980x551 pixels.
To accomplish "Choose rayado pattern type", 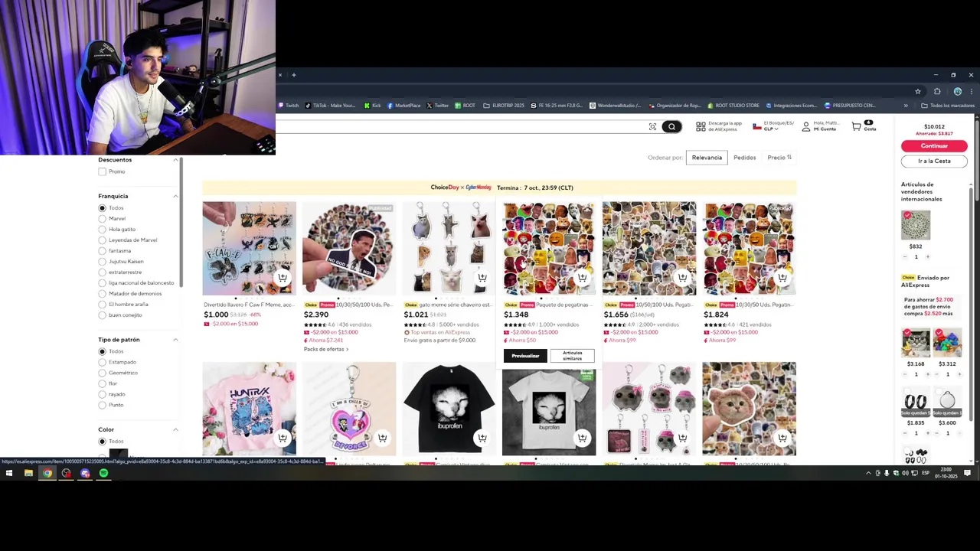I will click(x=102, y=394).
